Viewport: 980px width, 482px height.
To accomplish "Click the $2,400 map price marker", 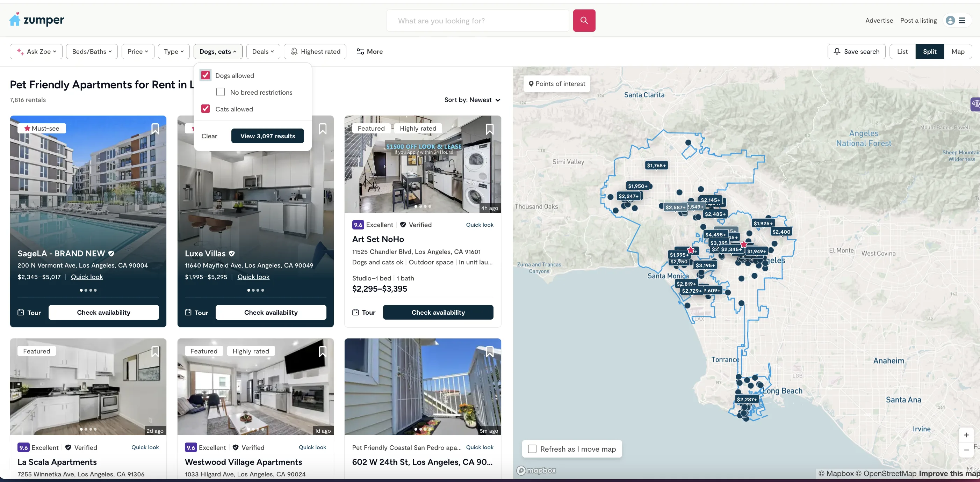I will (x=781, y=232).
